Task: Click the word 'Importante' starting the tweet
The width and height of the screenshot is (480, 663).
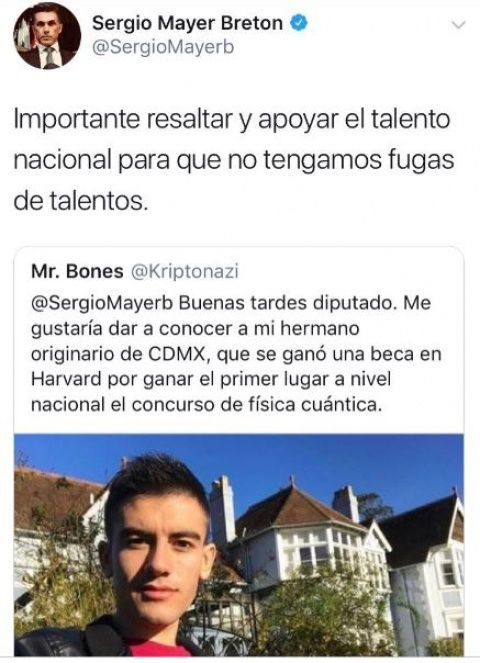Action: 77,121
